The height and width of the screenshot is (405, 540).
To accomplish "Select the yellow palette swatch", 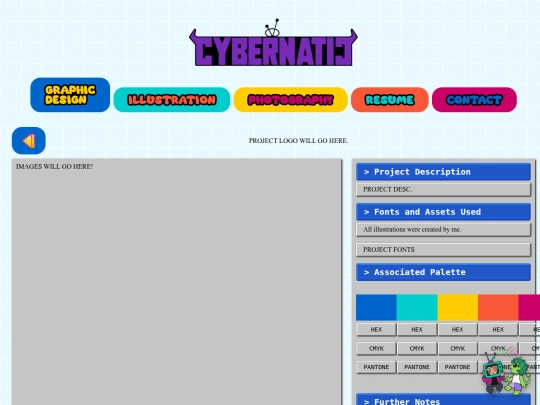I will (457, 307).
